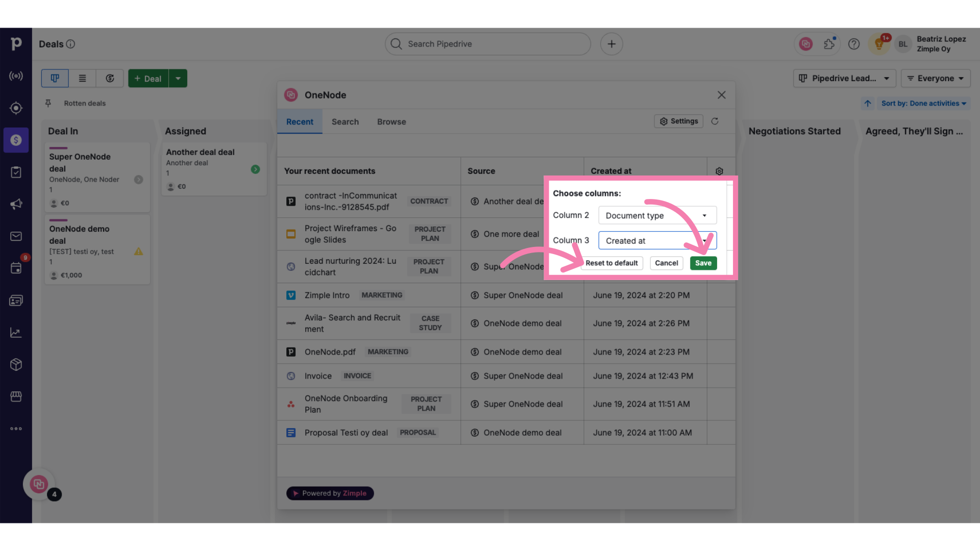Open the Invoice document row

click(318, 376)
